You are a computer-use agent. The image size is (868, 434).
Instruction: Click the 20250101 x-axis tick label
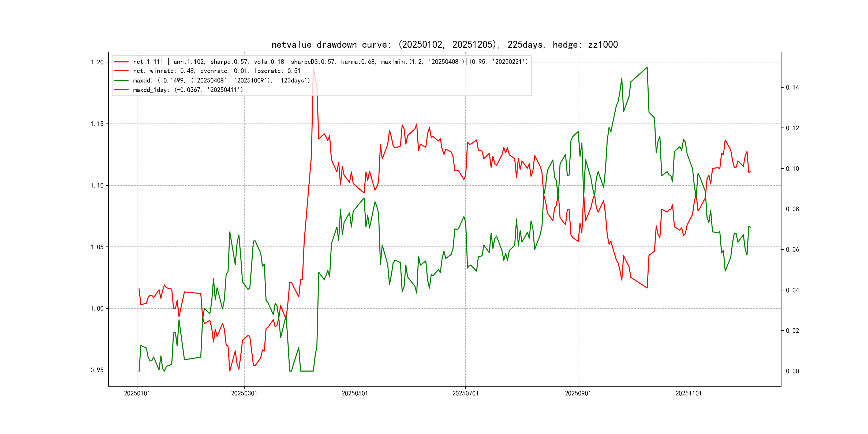coord(137,394)
